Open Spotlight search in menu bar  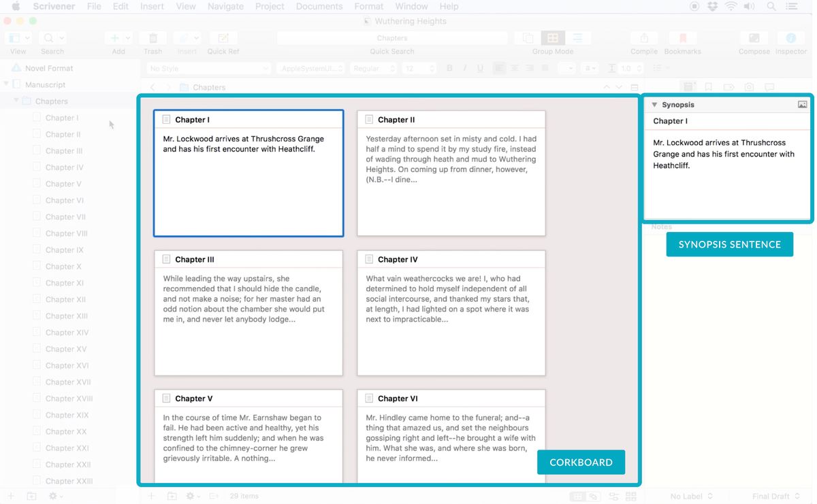[x=771, y=6]
